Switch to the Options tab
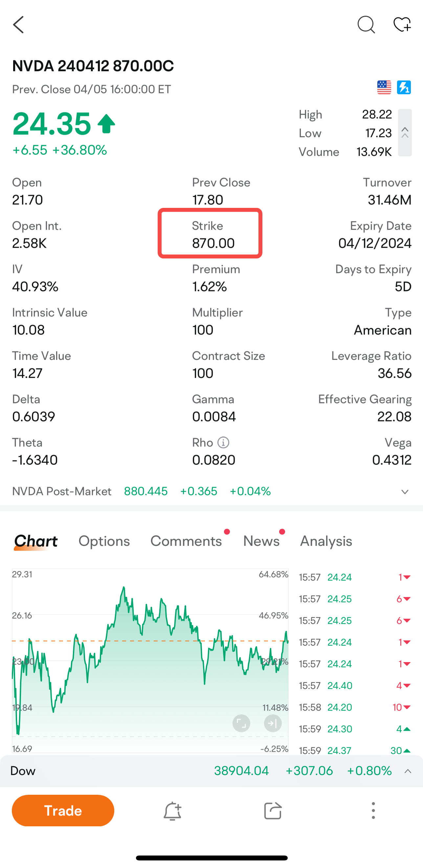The width and height of the screenshot is (423, 868). pos(104,541)
